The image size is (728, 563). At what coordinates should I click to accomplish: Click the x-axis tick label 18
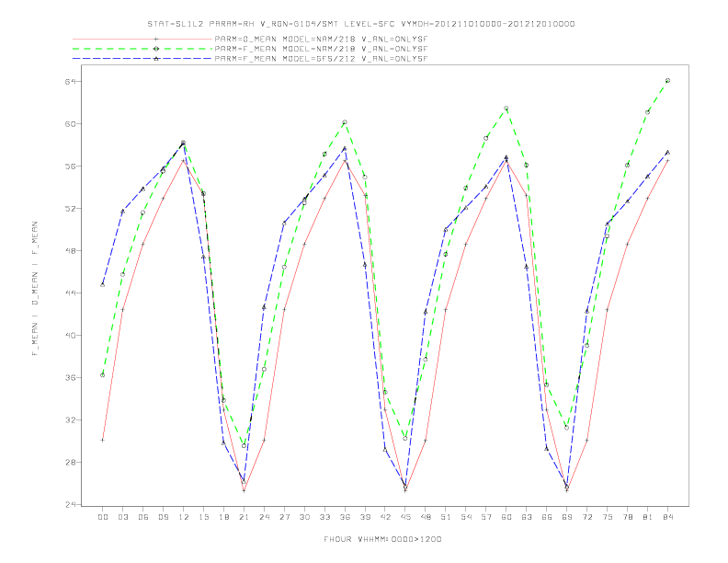click(223, 517)
